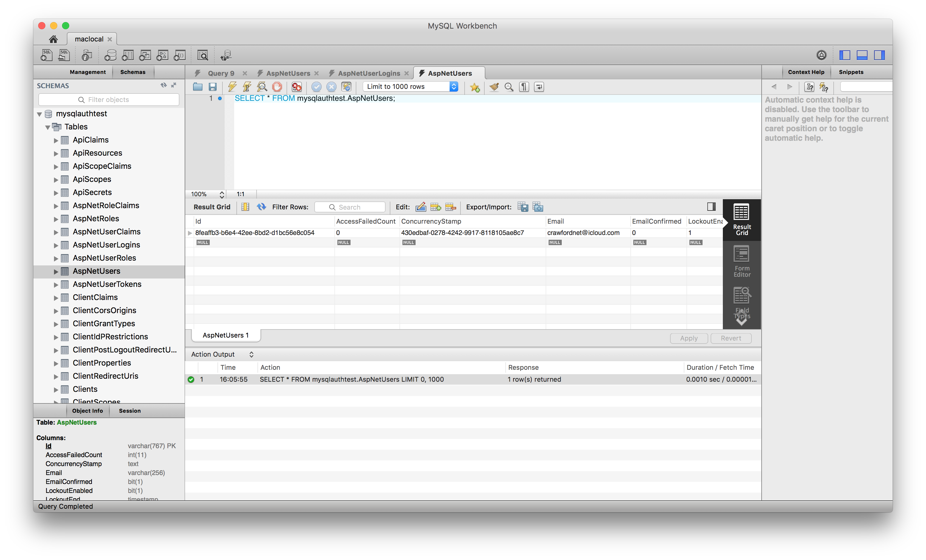The image size is (926, 560).
Task: Select the AspNetUserTokens table
Action: 107,284
